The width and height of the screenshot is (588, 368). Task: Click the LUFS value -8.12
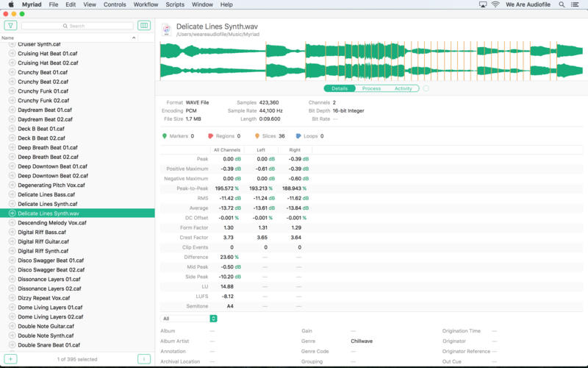(227, 297)
